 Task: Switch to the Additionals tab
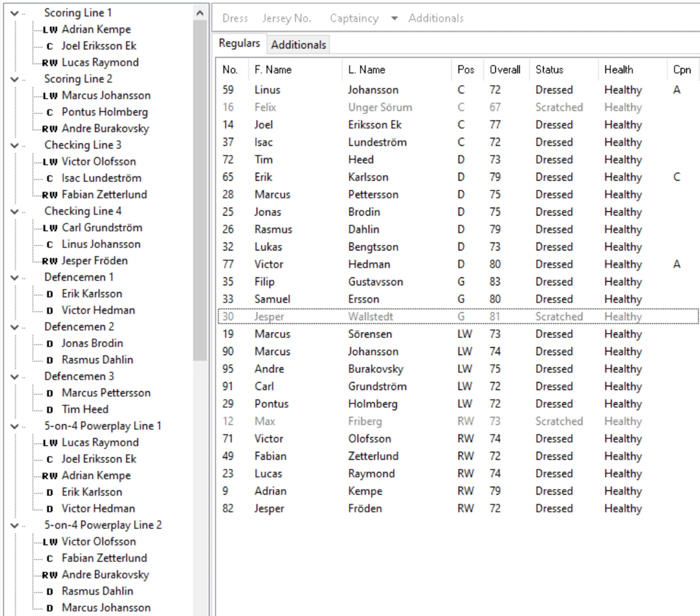point(298,45)
